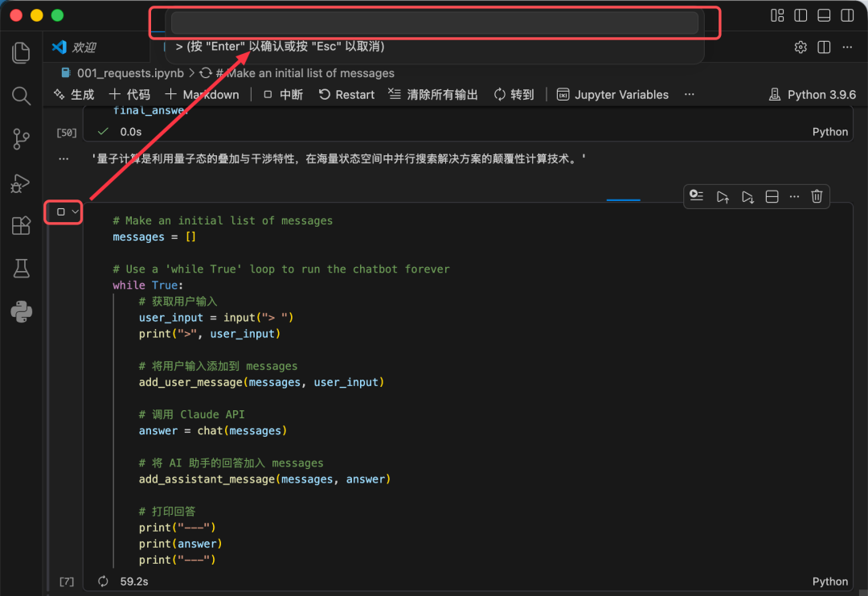The image size is (868, 596).
Task: Add a new Markdown cell
Action: pyautogui.click(x=202, y=95)
